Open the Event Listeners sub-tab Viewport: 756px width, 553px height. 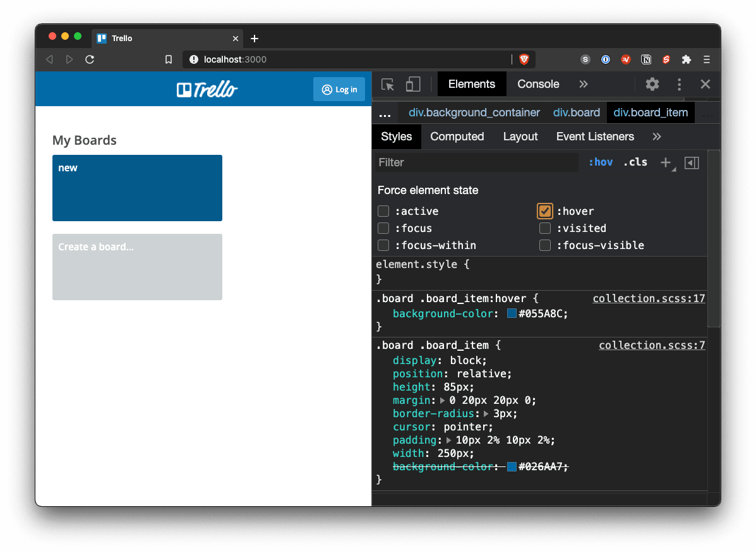(x=595, y=137)
